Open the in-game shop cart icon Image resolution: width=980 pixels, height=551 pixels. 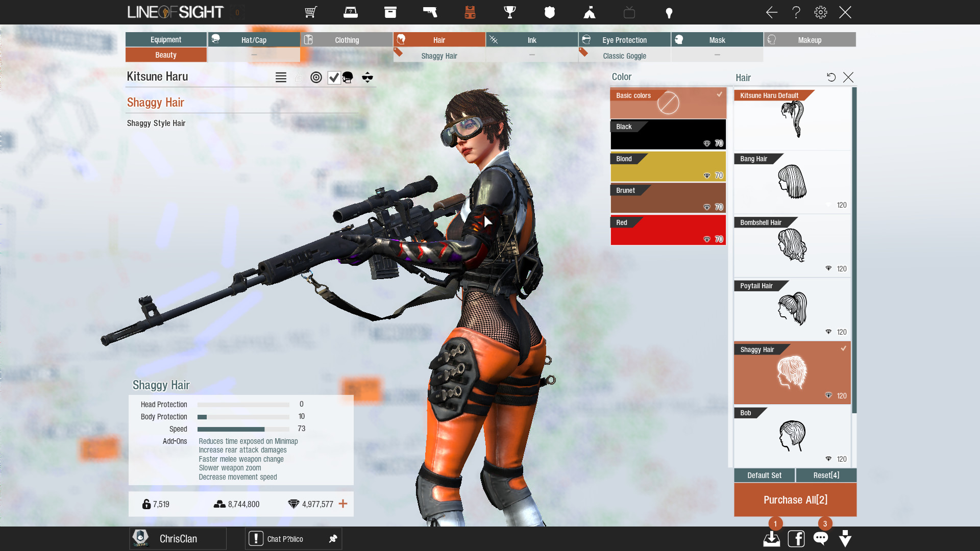(x=310, y=12)
